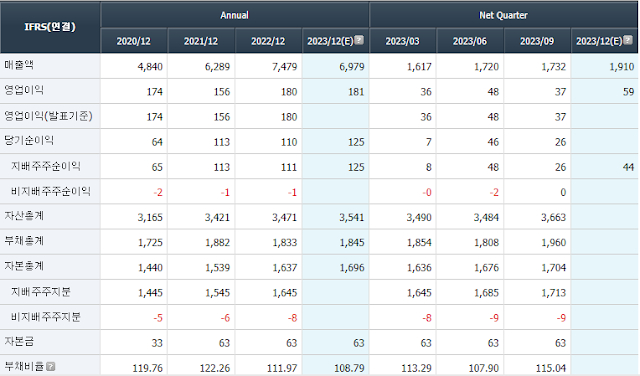The image size is (640, 376).
Task: Click the 지배주주지분 row label
Action: tap(41, 291)
